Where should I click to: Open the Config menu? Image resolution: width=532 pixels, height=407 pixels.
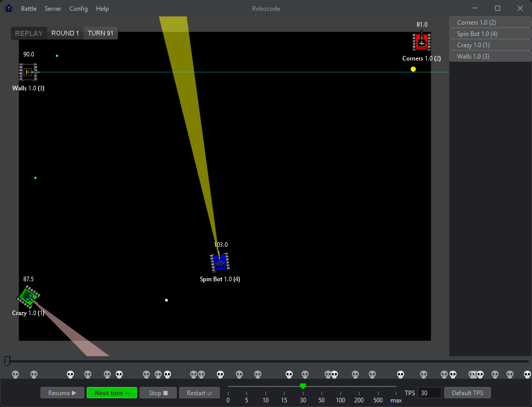79,9
